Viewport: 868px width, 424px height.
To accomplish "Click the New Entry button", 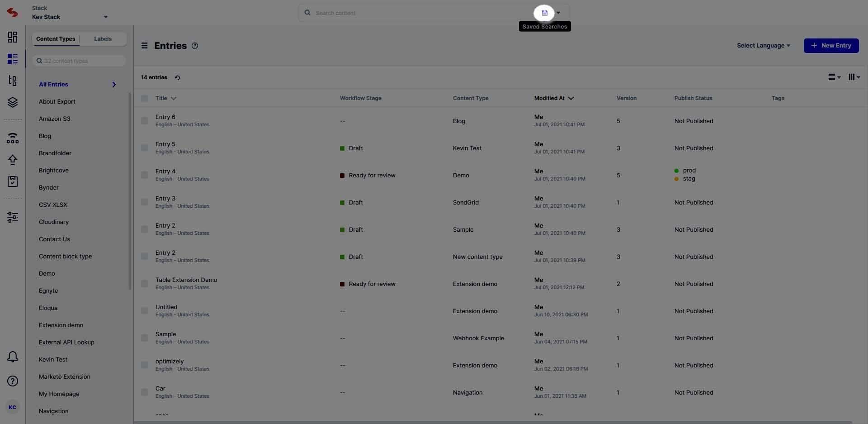I will click(x=831, y=46).
